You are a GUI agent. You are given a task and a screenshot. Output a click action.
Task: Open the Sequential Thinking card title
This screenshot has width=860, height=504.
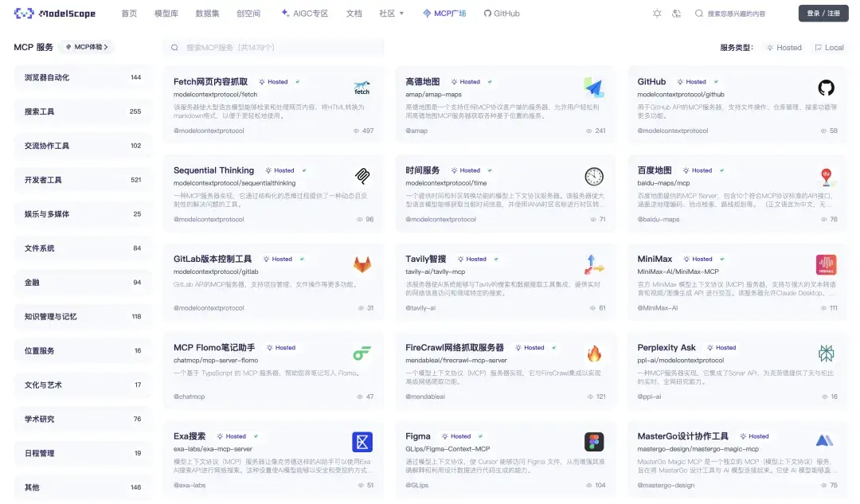tap(214, 170)
